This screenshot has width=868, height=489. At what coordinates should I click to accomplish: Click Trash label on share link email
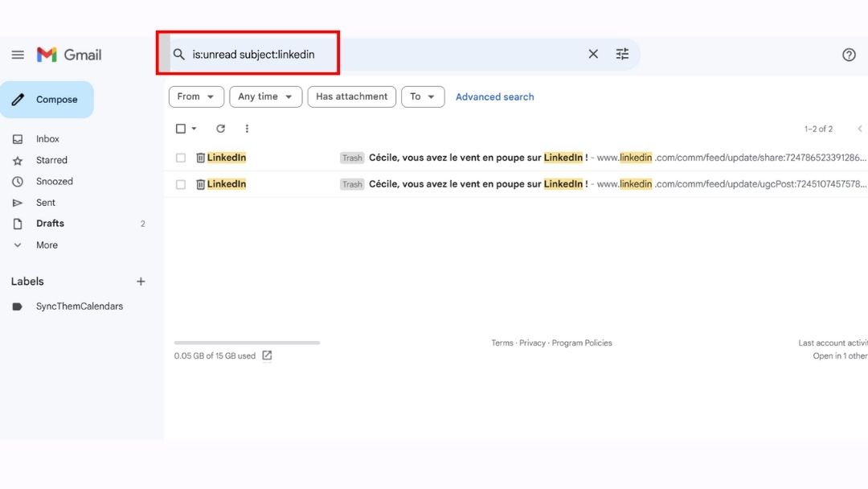[351, 158]
